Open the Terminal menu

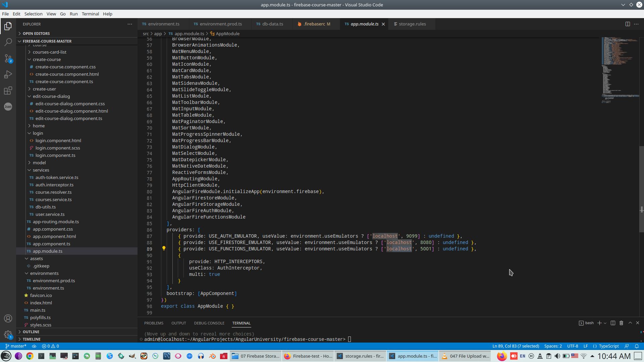click(x=90, y=14)
